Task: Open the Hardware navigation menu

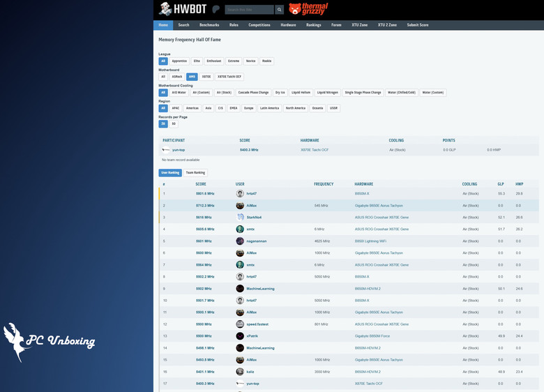Action: (288, 25)
